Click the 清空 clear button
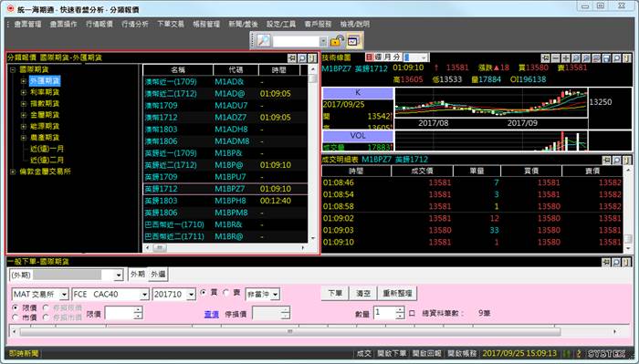The width and height of the screenshot is (639, 364). coord(362,293)
